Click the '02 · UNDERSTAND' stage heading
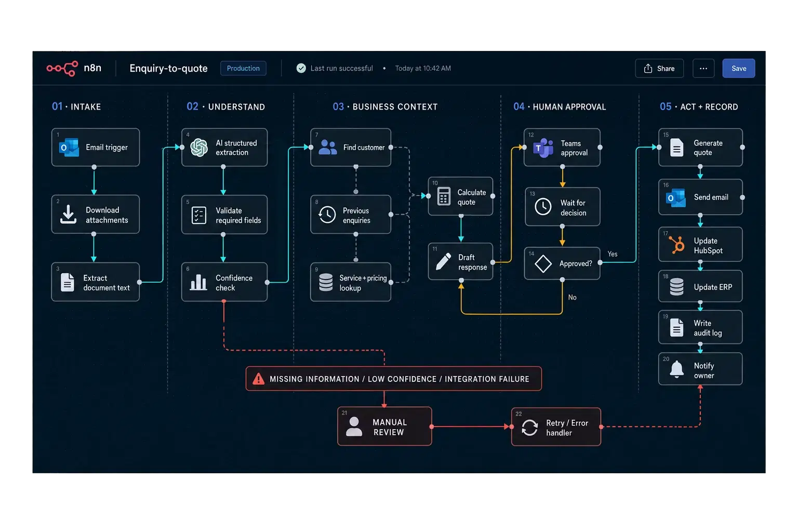 coord(226,107)
